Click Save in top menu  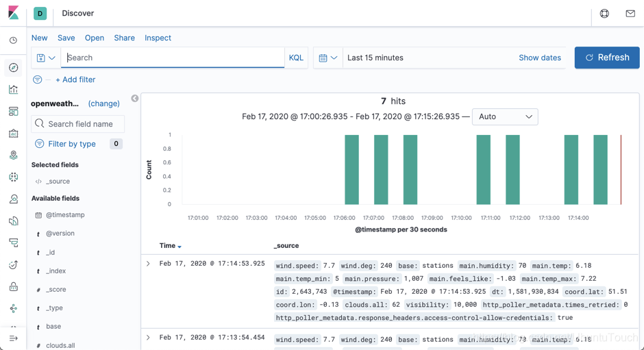(x=66, y=38)
